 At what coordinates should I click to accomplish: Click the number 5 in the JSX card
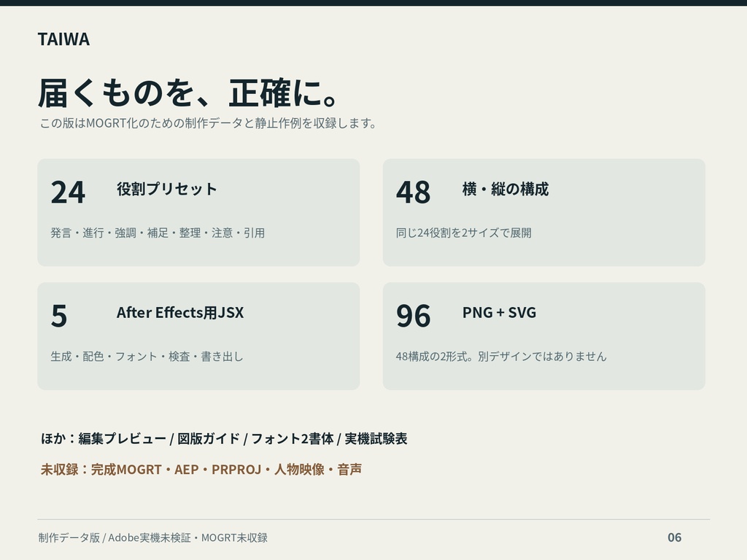(59, 316)
